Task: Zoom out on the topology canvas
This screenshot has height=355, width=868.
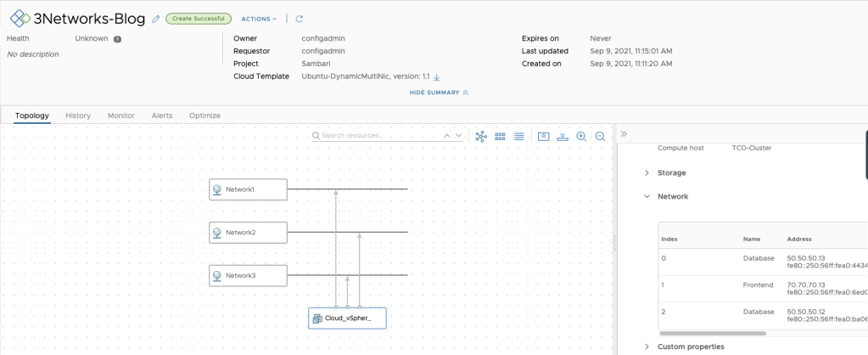Action: pyautogui.click(x=600, y=136)
